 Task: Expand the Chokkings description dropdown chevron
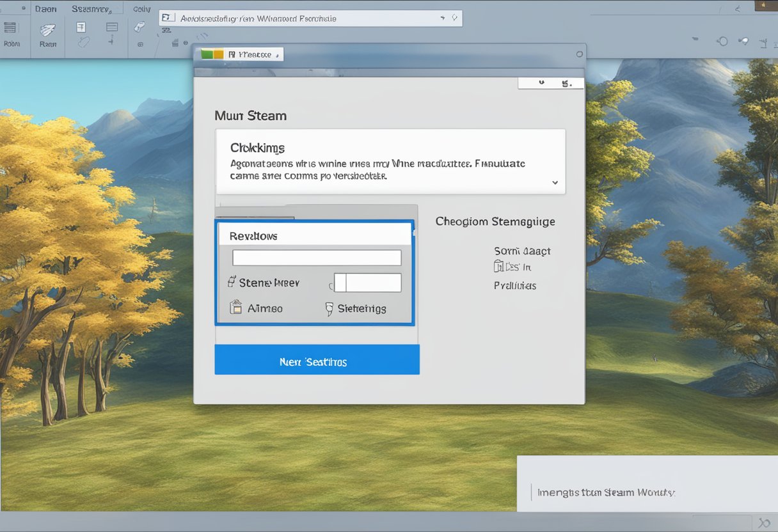point(554,182)
